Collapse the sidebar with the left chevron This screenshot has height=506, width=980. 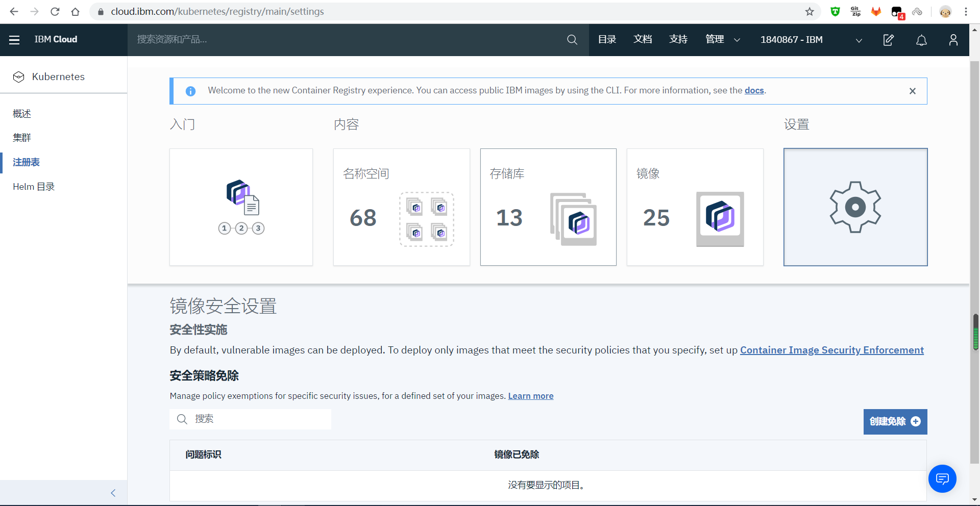point(113,493)
